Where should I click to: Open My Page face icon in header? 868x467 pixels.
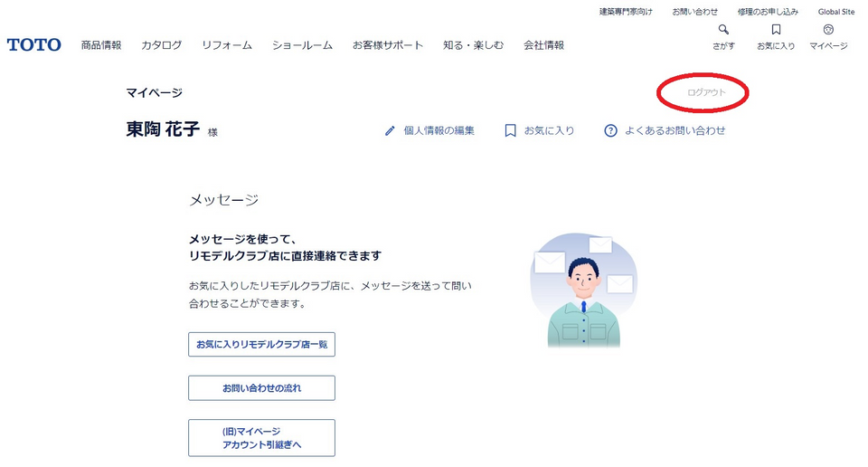(828, 30)
